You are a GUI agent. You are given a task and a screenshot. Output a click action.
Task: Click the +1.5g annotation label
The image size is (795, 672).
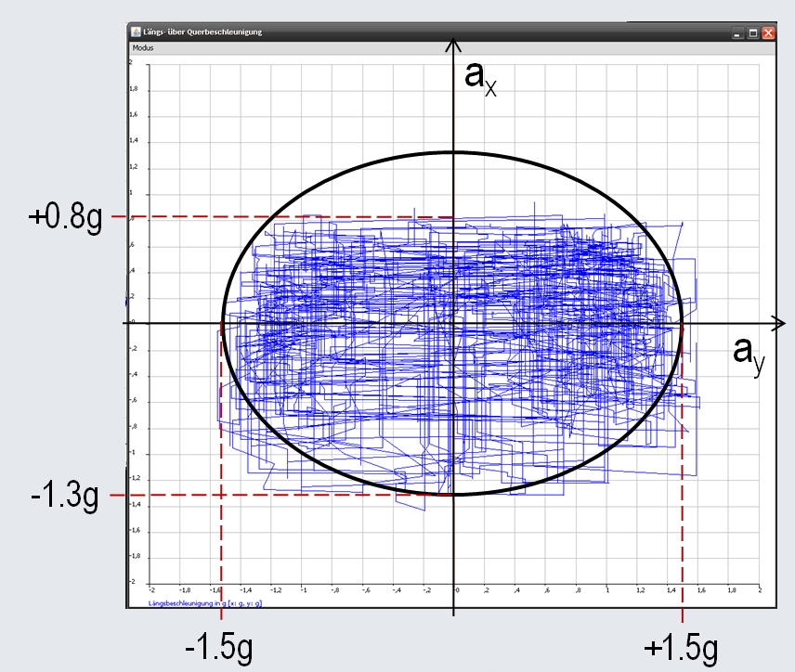[681, 647]
